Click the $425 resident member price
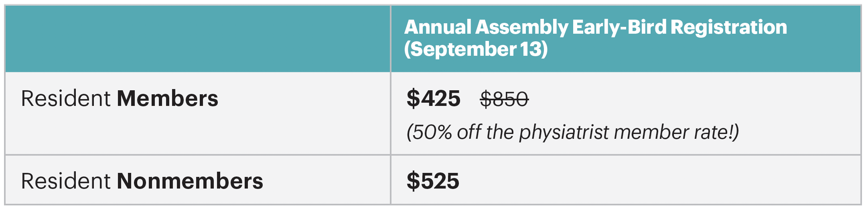The height and width of the screenshot is (211, 868). tap(433, 99)
